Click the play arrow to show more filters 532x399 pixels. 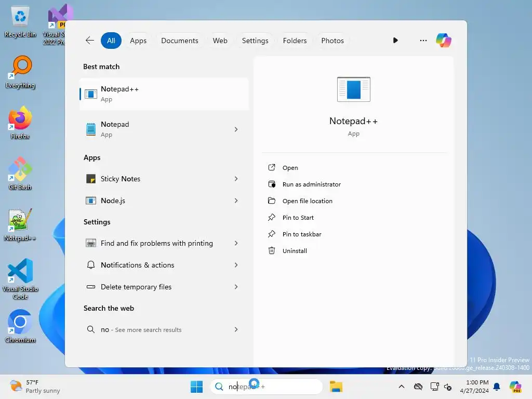(395, 41)
